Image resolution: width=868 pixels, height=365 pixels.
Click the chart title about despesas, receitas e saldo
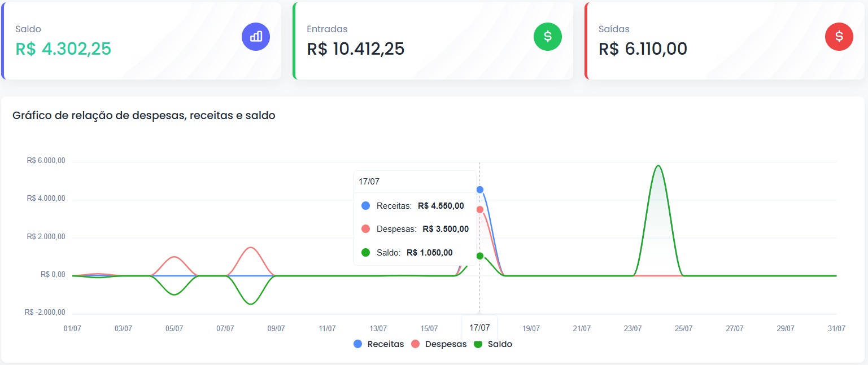coord(144,116)
